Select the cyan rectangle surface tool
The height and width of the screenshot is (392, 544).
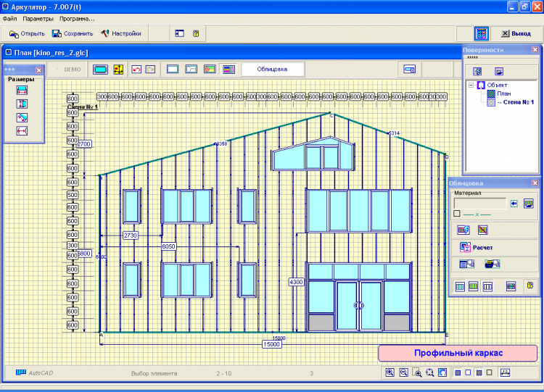coord(100,70)
